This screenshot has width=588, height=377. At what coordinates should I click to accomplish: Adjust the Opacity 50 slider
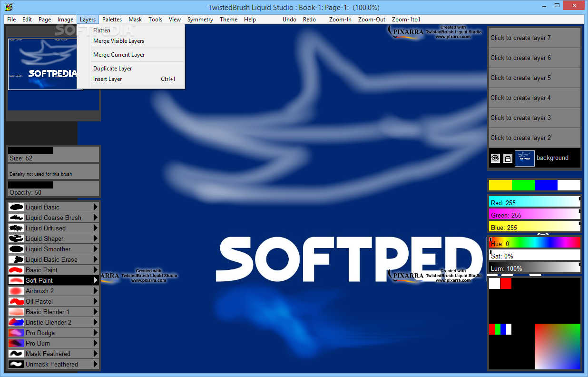tap(53, 188)
